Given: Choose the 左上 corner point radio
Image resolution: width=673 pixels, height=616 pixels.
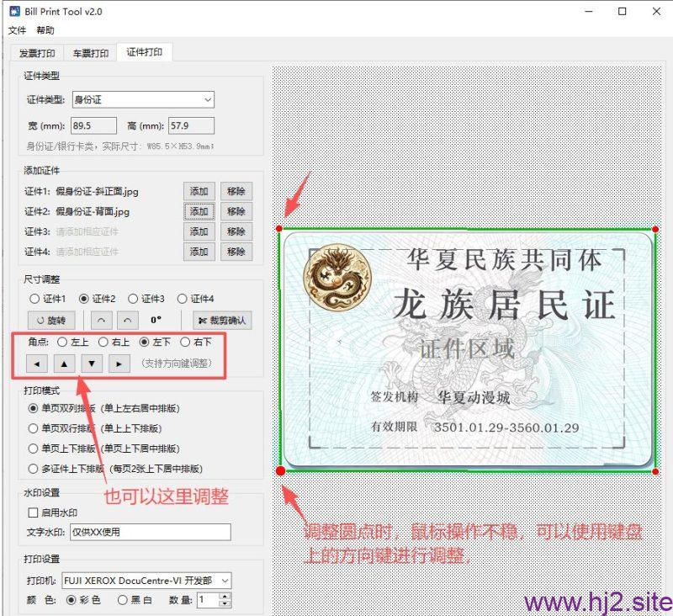Looking at the screenshot, I should (x=62, y=343).
